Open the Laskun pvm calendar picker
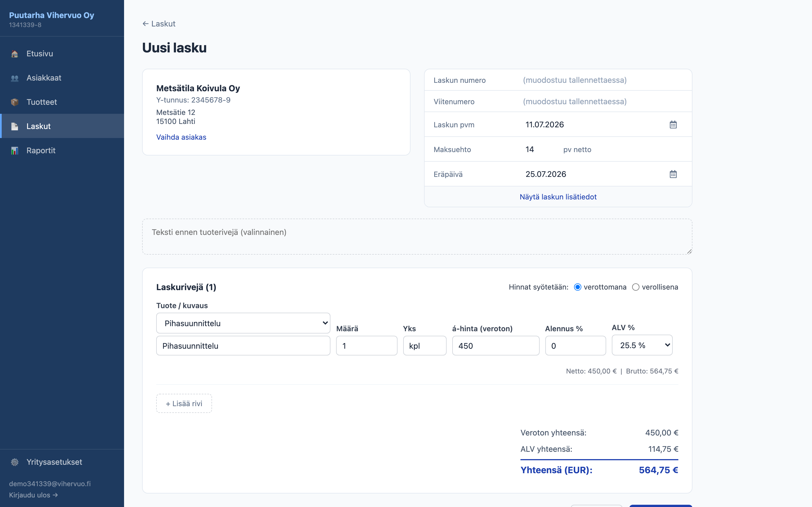 (x=673, y=124)
